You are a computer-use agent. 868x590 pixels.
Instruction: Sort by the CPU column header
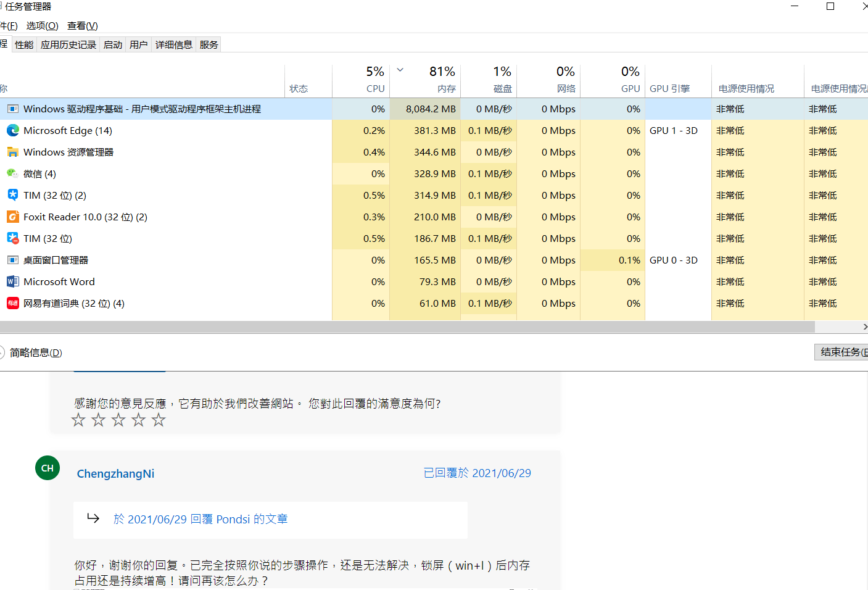point(361,81)
